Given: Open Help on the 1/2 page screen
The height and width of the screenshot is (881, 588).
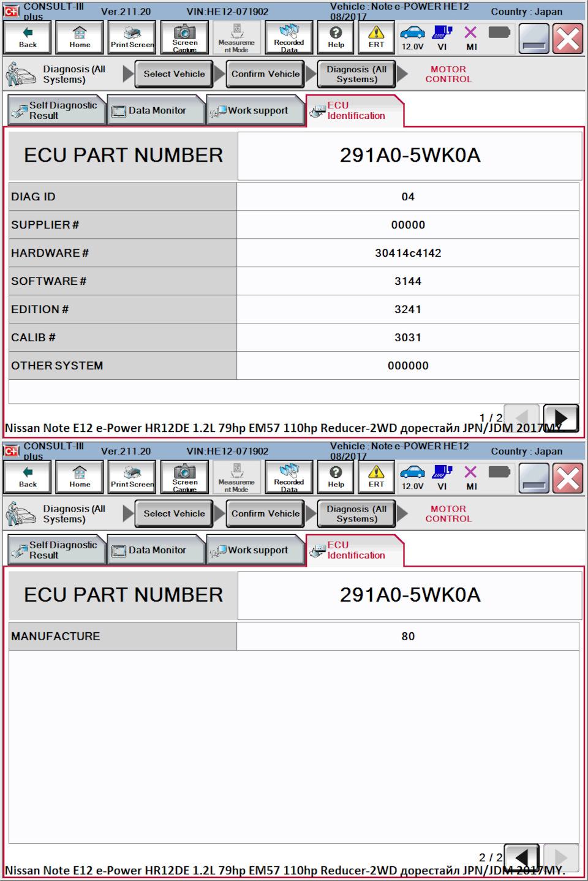Looking at the screenshot, I should [x=336, y=37].
